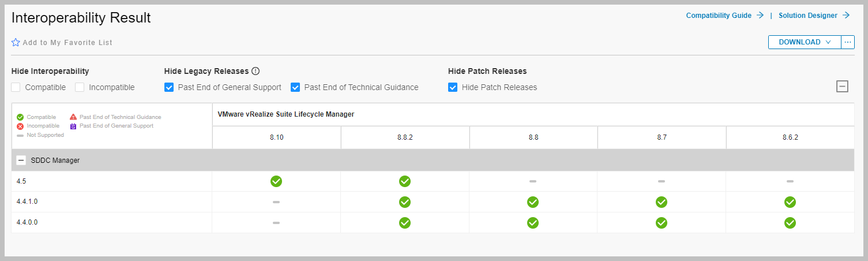This screenshot has height=261, width=868.
Task: Click the star icon to add favorite
Action: (16, 42)
